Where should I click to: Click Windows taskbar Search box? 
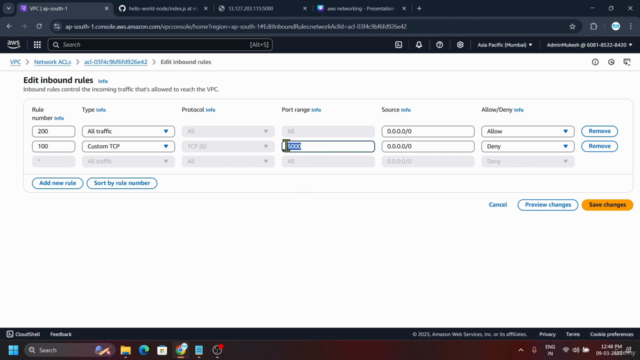[69, 350]
